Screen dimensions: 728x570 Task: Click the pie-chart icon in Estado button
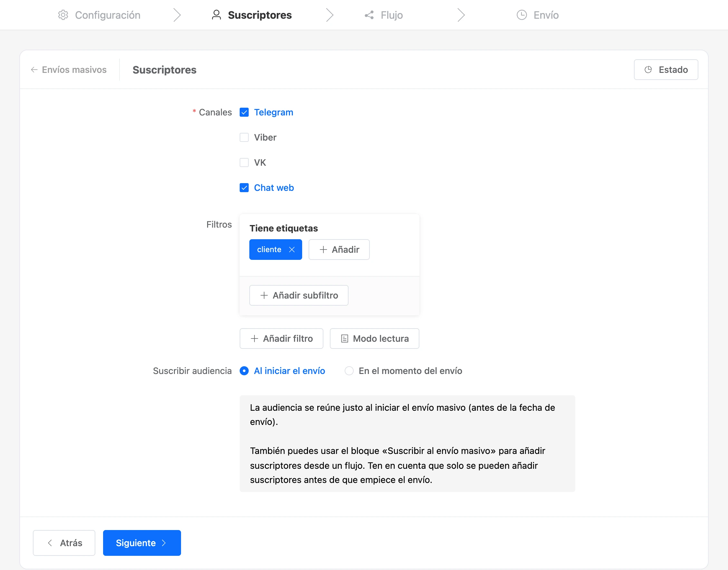[x=648, y=70]
